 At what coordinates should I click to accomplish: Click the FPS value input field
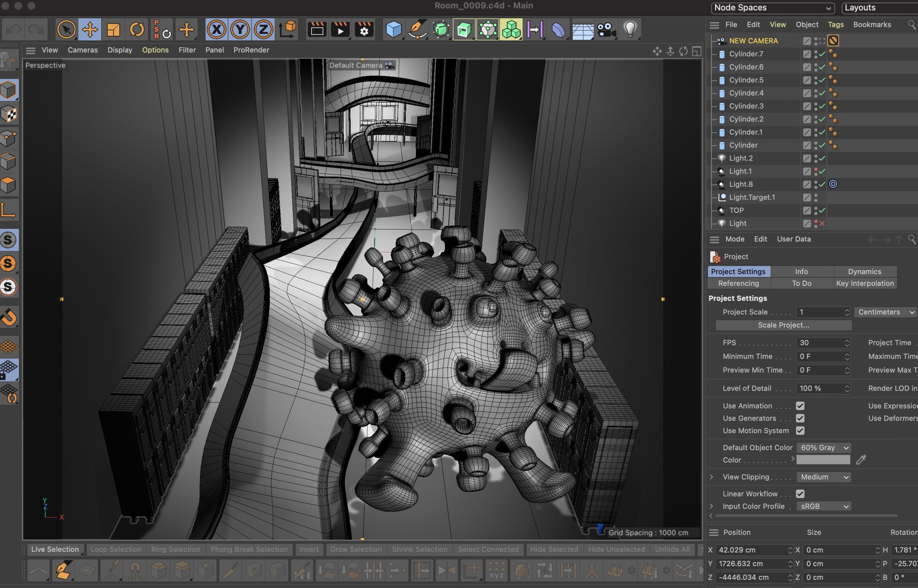pos(820,342)
